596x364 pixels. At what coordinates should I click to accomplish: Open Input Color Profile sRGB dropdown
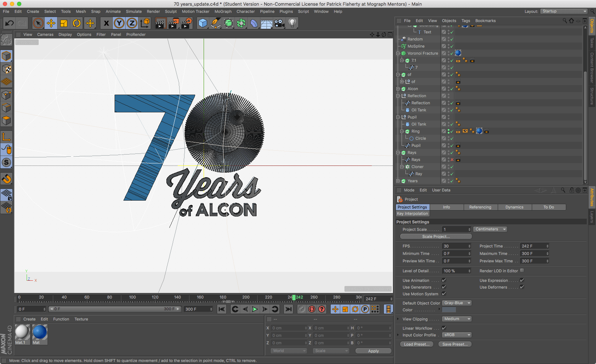coord(457,335)
